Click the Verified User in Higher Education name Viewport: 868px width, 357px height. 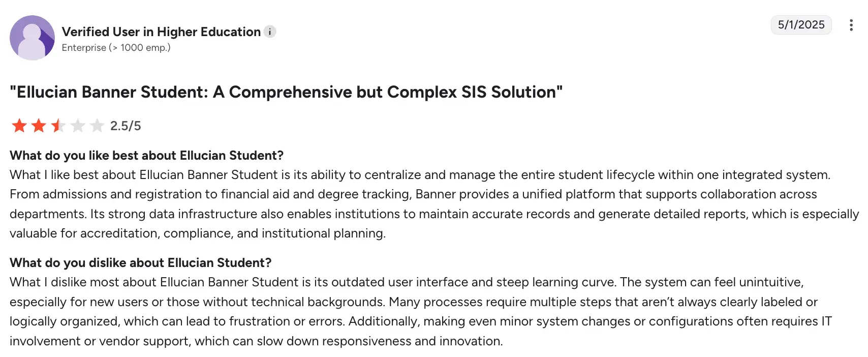tap(160, 32)
